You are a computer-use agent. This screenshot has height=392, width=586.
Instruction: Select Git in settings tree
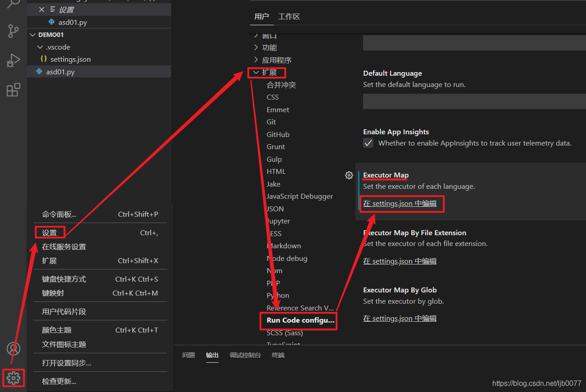pos(271,122)
